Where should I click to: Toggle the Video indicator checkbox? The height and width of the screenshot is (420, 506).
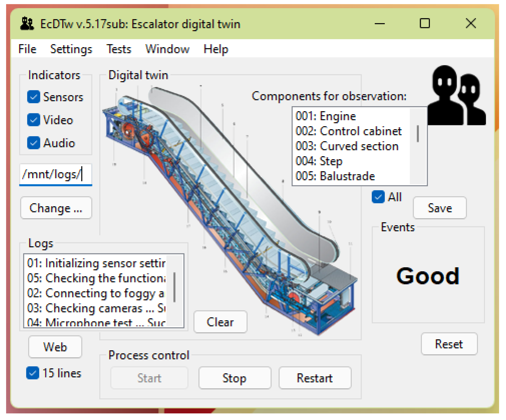[33, 120]
